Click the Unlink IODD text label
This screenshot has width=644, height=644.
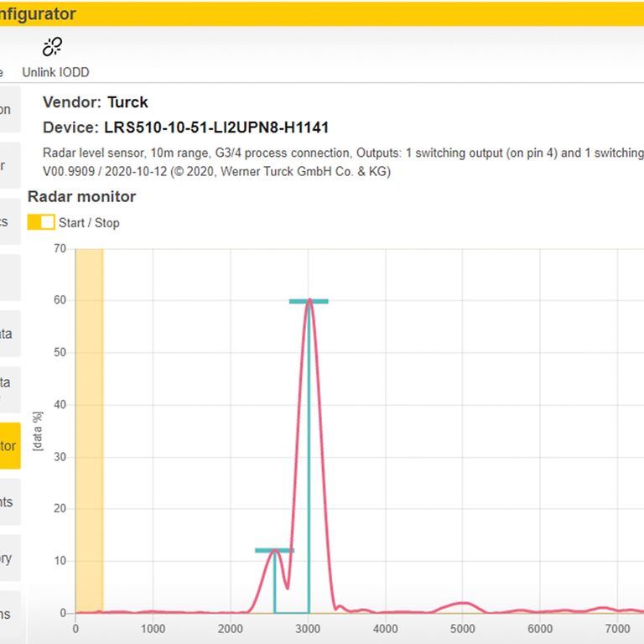55,72
